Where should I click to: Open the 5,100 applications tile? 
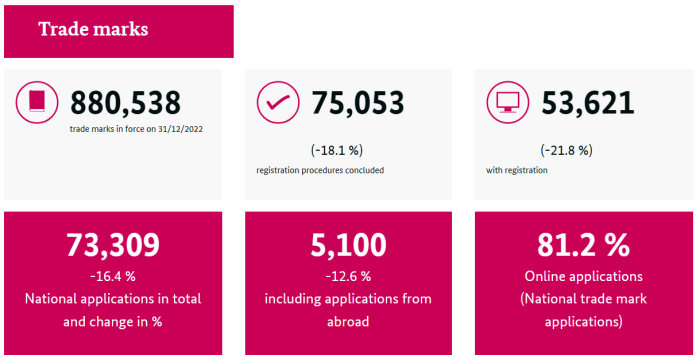pyautogui.click(x=348, y=283)
